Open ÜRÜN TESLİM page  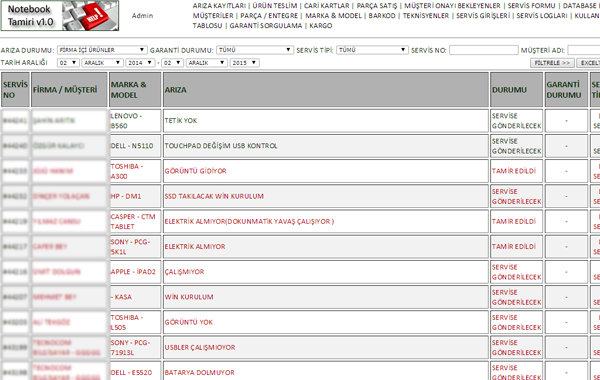coord(275,6)
